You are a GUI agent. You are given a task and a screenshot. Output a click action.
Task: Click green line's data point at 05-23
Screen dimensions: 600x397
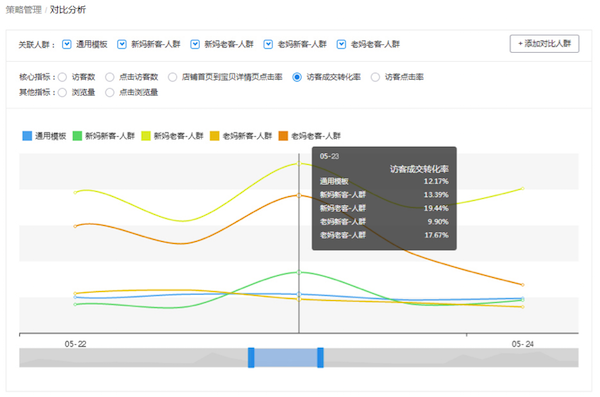(x=299, y=272)
